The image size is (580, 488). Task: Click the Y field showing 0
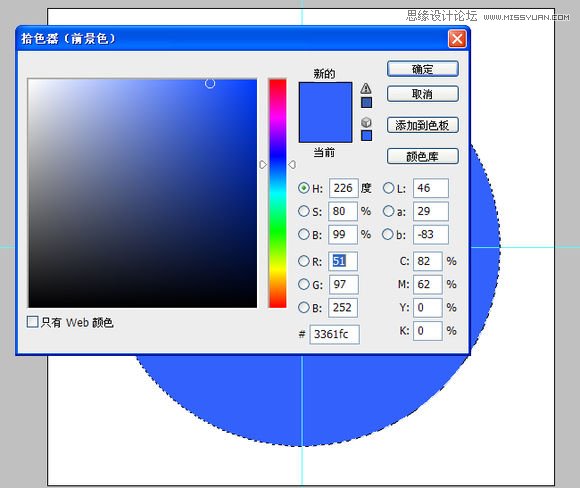point(428,307)
